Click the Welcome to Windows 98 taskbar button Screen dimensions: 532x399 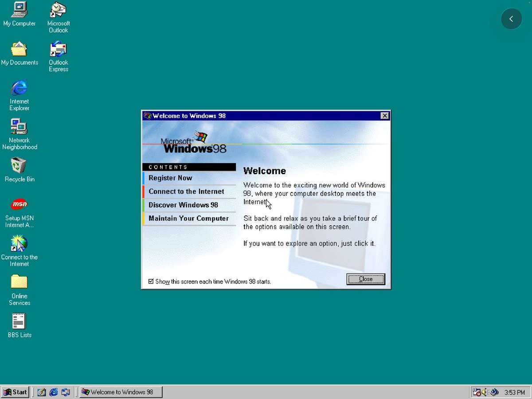point(121,392)
